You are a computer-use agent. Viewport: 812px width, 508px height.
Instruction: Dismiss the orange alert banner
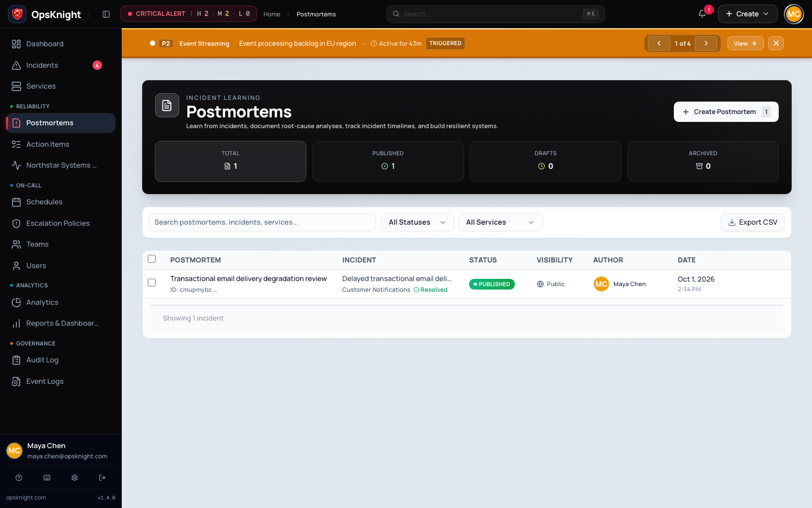[x=776, y=43]
